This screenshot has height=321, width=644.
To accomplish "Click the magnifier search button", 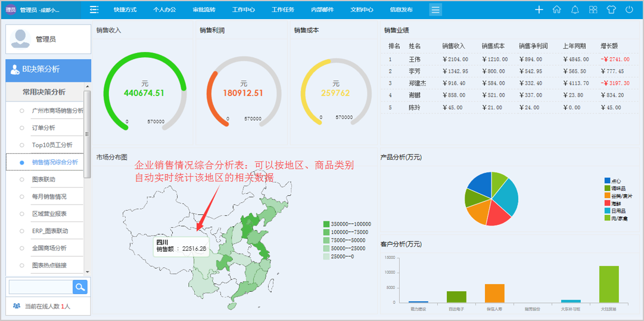I will [80, 287].
